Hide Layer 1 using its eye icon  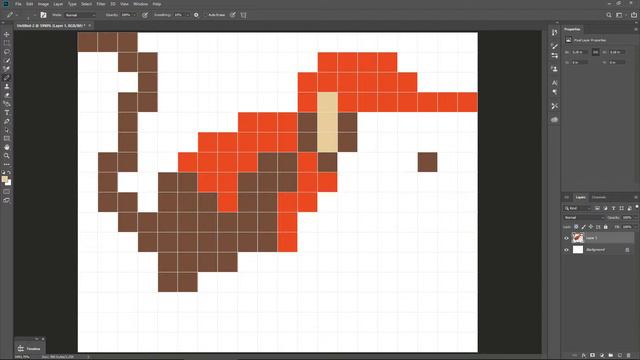(x=566, y=238)
